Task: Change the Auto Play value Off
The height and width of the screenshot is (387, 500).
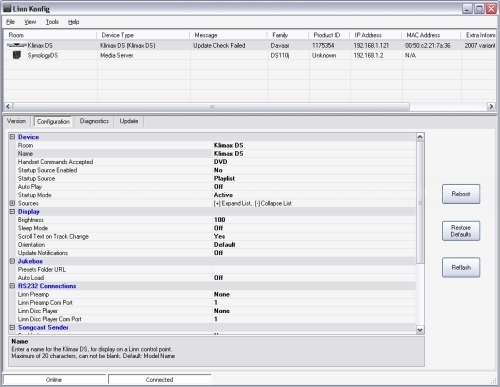Action: click(x=314, y=187)
